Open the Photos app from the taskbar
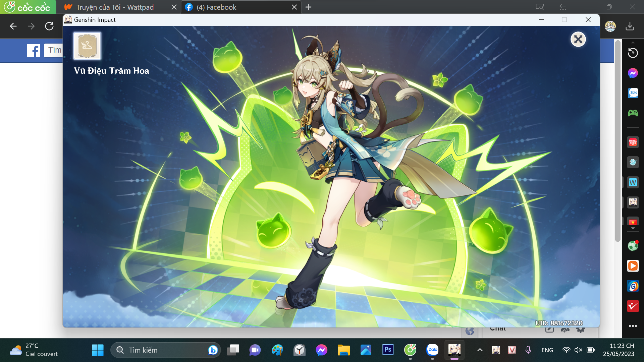This screenshot has height=362, width=644. (366, 350)
